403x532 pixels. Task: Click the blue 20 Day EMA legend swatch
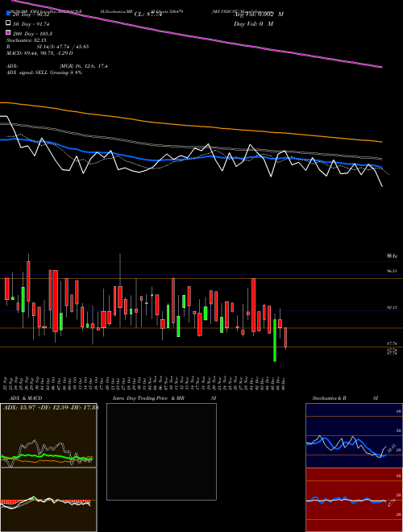(x=8, y=14)
